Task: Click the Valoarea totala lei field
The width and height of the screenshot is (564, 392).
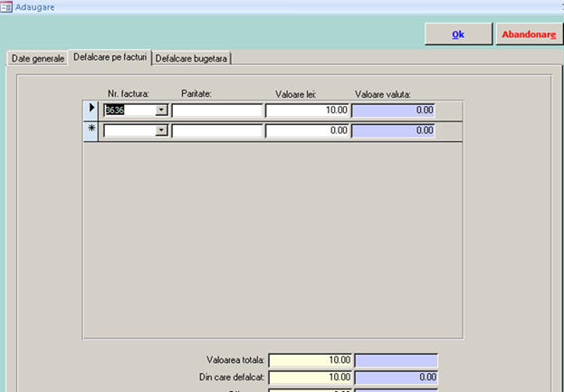Action: 311,360
